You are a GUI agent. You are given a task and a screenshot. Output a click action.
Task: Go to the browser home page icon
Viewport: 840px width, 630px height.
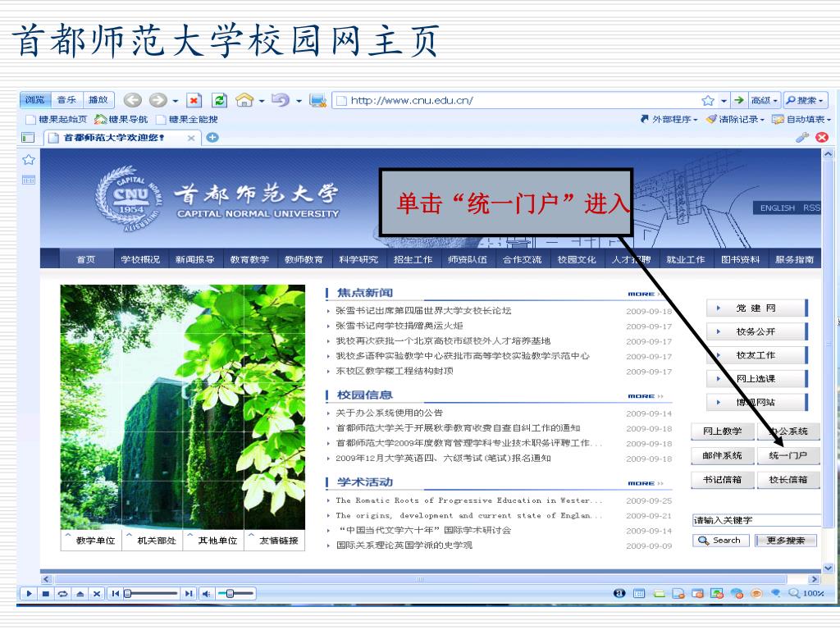point(244,100)
